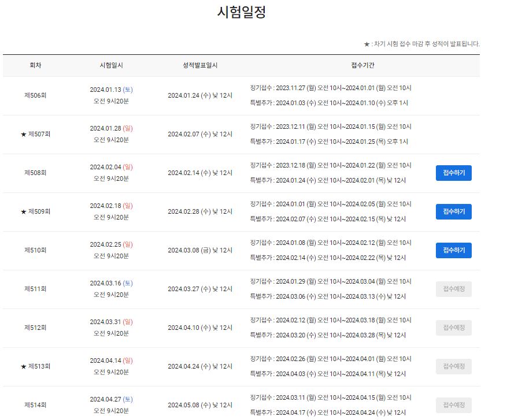The width and height of the screenshot is (507, 420).
Task: Click the 성적발표일시 column header
Action: click(201, 65)
